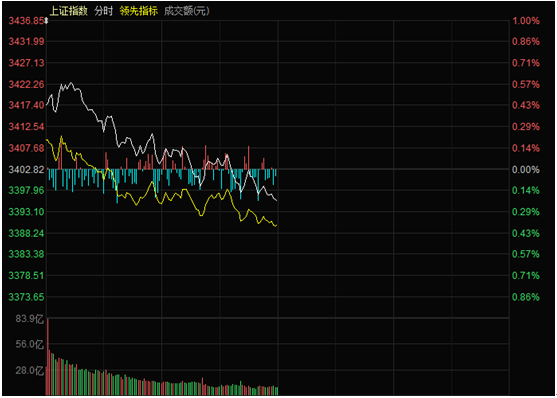The image size is (557, 398).
Task: Click the 3436.85 top price label
Action: coord(27,21)
